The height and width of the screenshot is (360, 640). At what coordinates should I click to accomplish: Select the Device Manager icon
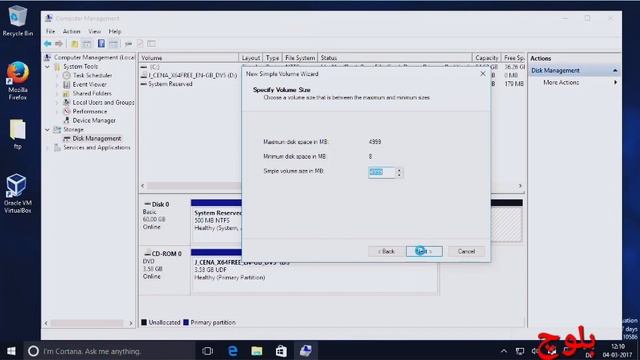click(x=67, y=120)
